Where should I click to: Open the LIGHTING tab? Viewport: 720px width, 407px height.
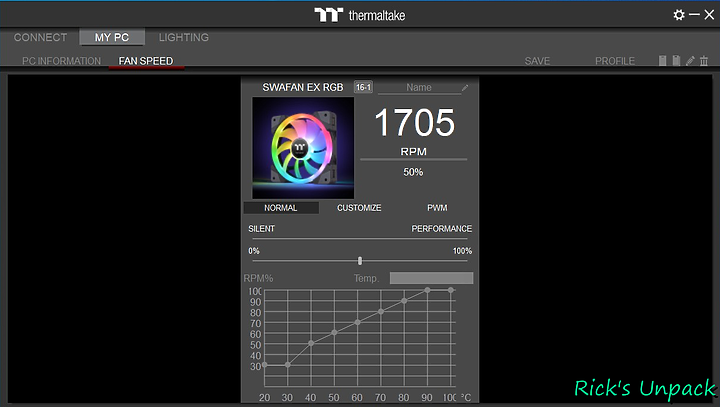pyautogui.click(x=184, y=37)
